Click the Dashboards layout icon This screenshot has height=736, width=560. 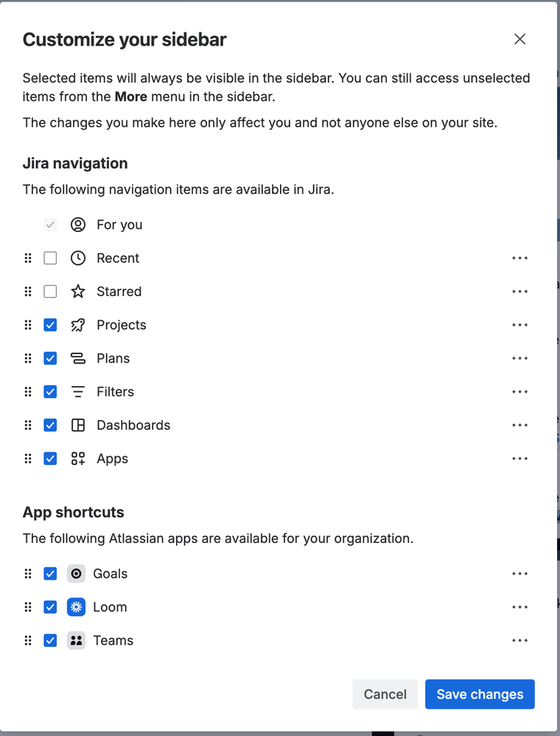point(78,425)
